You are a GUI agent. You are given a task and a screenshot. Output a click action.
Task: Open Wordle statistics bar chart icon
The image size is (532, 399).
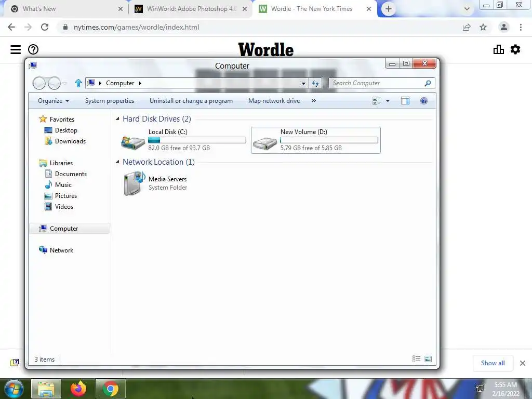coord(498,49)
